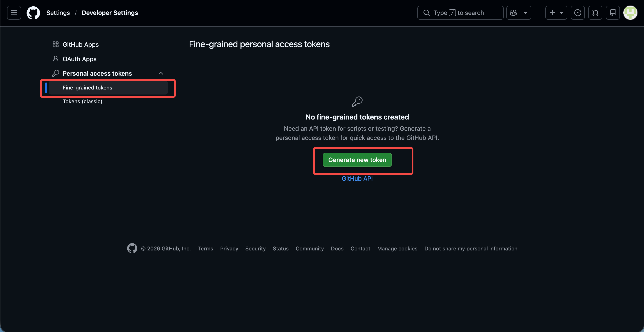Click Do not share my personal information

pos(471,248)
